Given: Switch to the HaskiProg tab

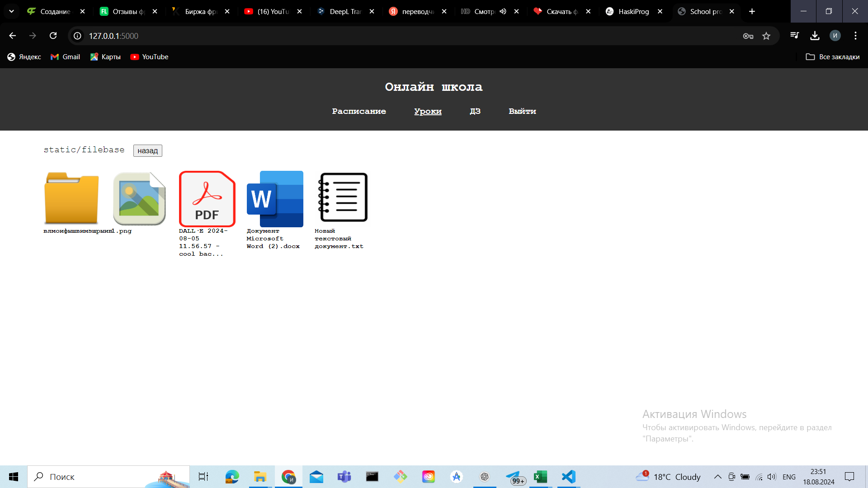Looking at the screenshot, I should (633, 11).
